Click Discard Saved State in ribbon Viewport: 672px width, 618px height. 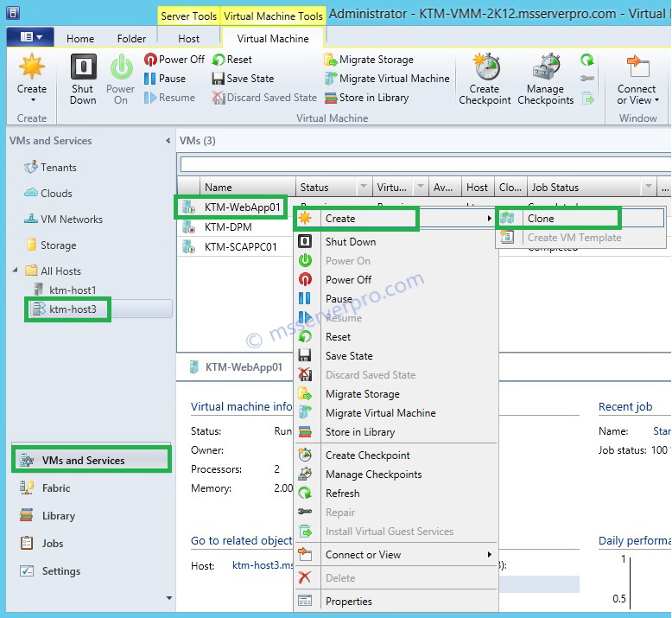pyautogui.click(x=264, y=98)
